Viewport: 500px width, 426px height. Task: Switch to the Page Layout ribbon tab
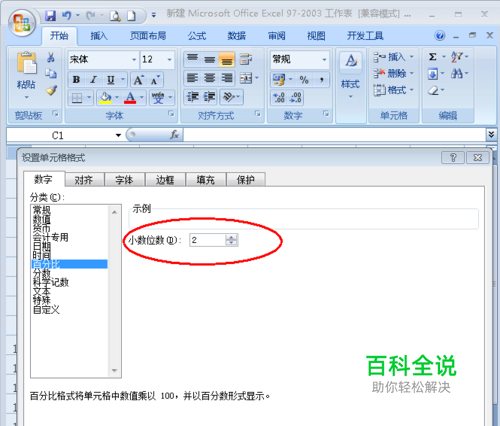click(148, 36)
